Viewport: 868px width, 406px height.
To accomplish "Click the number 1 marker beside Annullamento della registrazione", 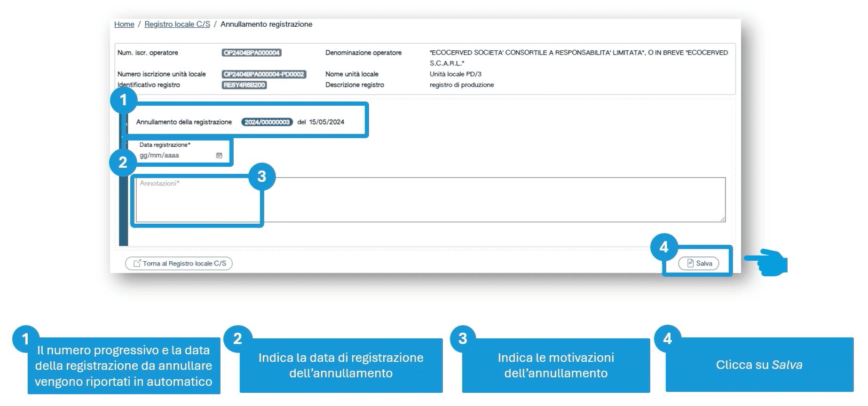I will point(123,100).
